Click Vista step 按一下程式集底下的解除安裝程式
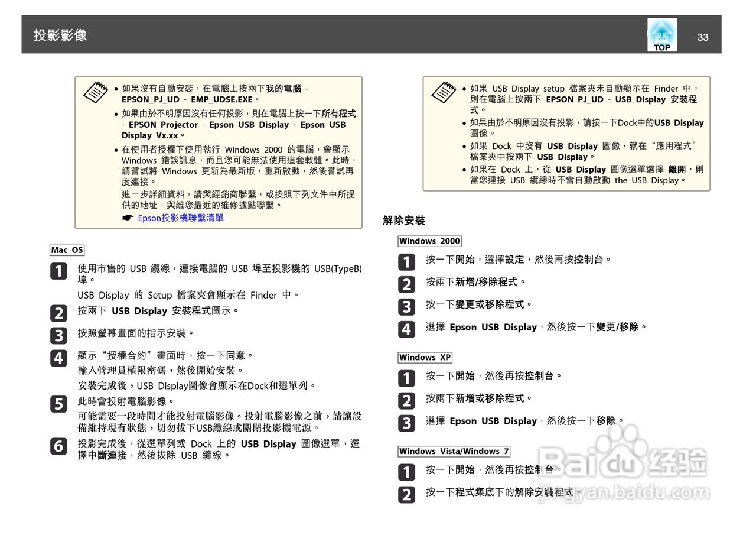The width and height of the screenshot is (756, 535). coord(504,492)
